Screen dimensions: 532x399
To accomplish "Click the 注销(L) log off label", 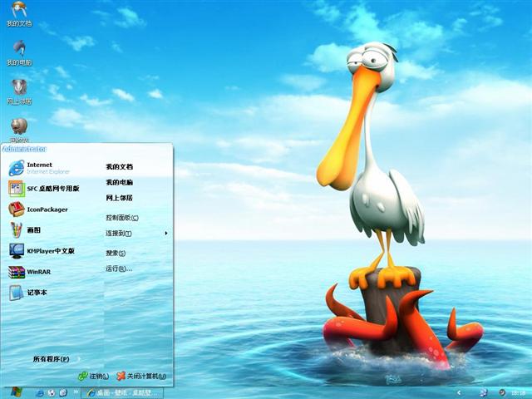I will tap(100, 376).
